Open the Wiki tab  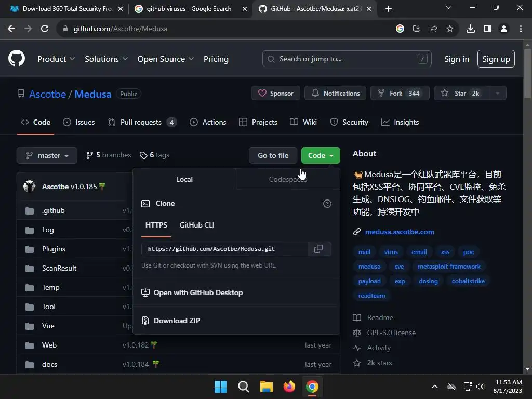coord(303,122)
